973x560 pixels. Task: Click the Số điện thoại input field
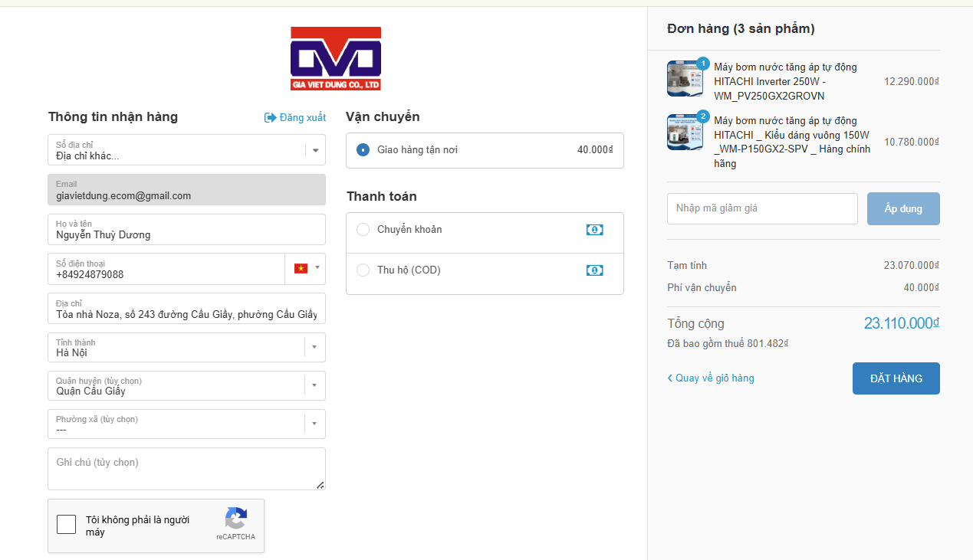tap(166, 269)
